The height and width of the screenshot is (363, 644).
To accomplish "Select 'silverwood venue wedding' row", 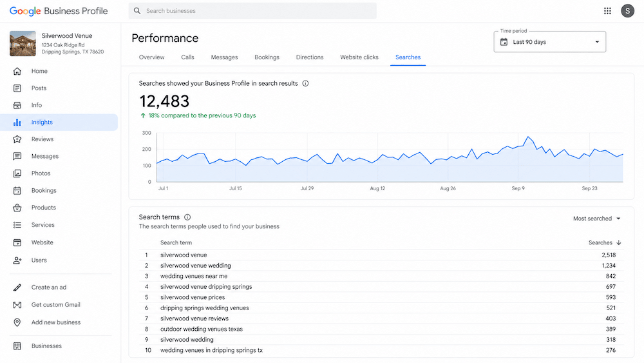I will tap(381, 266).
